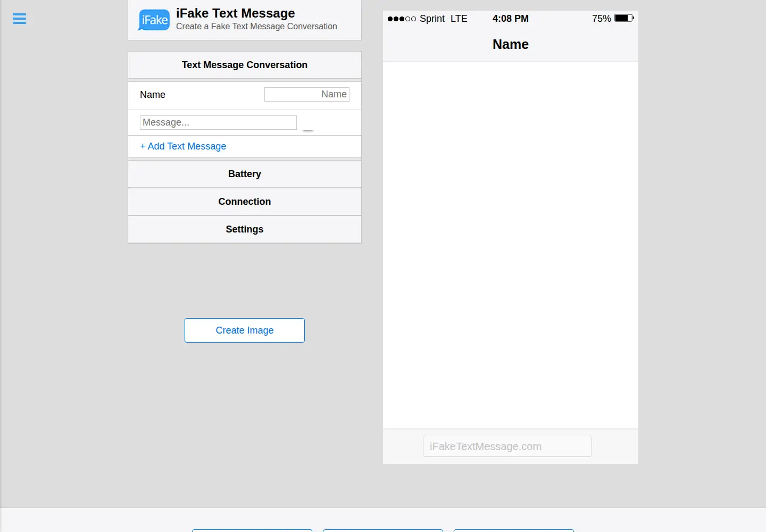
Task: Click the '4:08 PM' clock text
Action: (511, 19)
